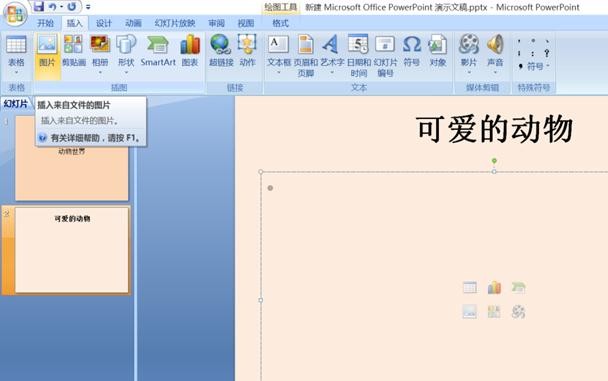The image size is (608, 381).
Task: Select slide 1 thumbnail 动物世界
Action: [x=72, y=158]
